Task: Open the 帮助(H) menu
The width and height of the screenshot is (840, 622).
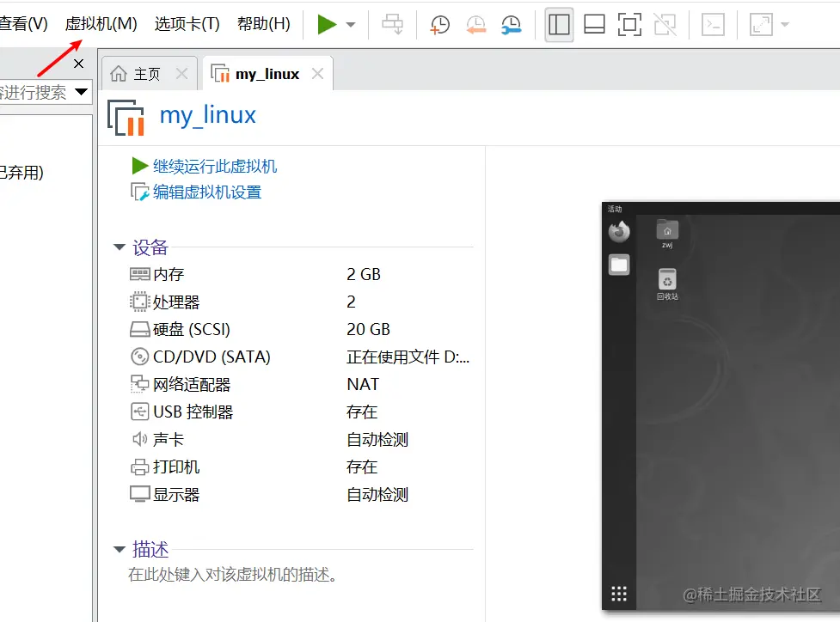Action: [264, 23]
